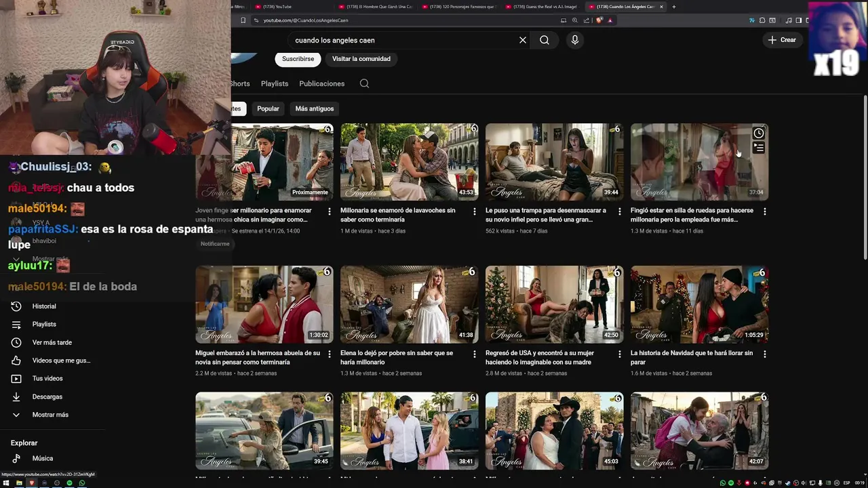Viewport: 868px width, 488px height.
Task: Open File Explorer from the taskbar
Action: click(x=20, y=483)
